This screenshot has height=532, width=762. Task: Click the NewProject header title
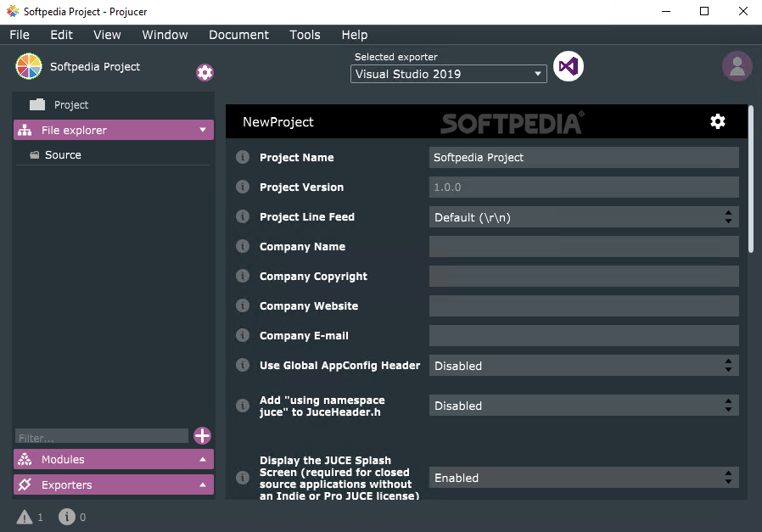click(x=278, y=122)
